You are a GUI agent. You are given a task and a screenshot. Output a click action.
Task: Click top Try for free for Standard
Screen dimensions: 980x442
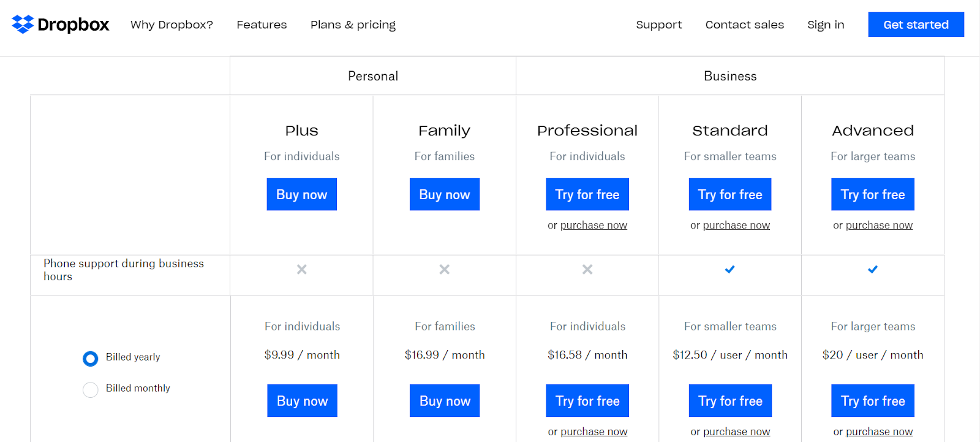coord(729,194)
